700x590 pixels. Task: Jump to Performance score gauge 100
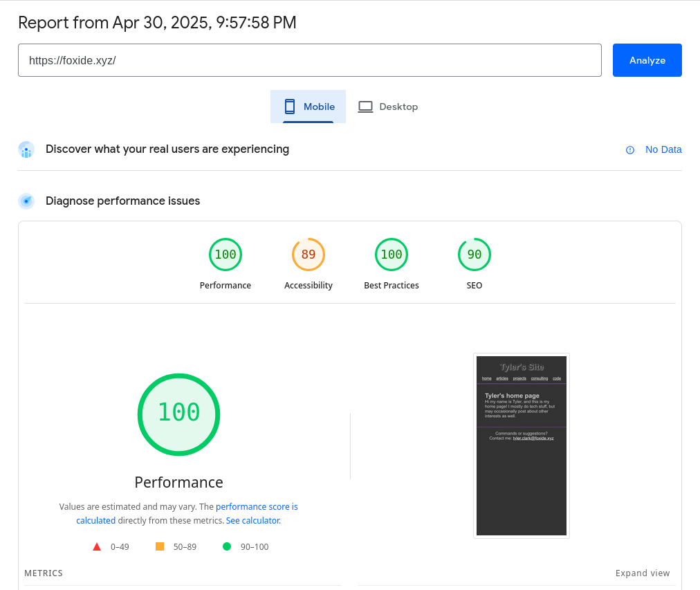(x=225, y=255)
